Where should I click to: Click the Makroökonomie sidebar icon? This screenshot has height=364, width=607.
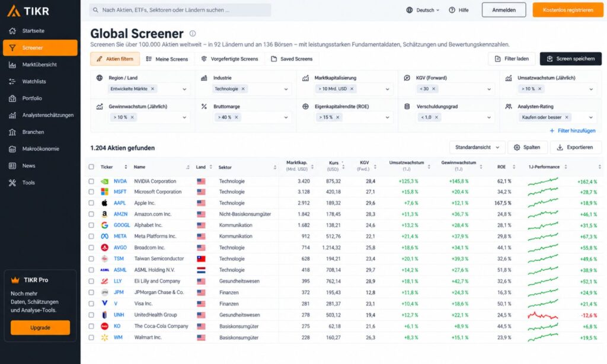pyautogui.click(x=12, y=149)
